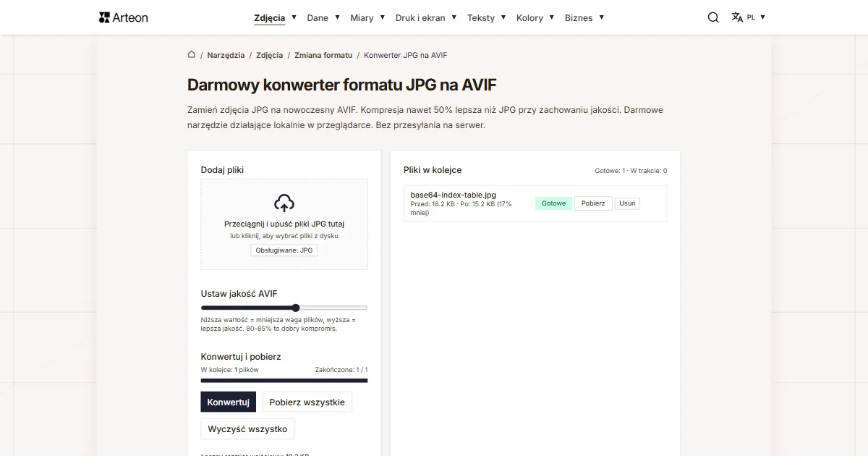Viewport: 868px width, 456px height.
Task: Download base64-index-table.jpg with Pobierz
Action: tap(593, 203)
